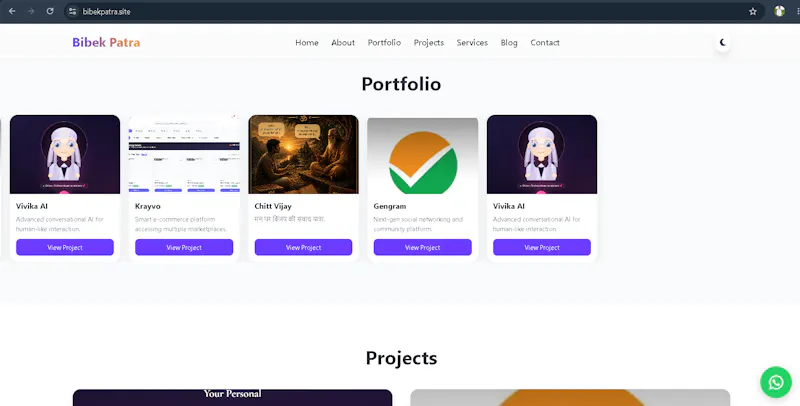Open the Krayvo marketplace screenshot thumbnail
800x406 pixels.
click(x=184, y=154)
